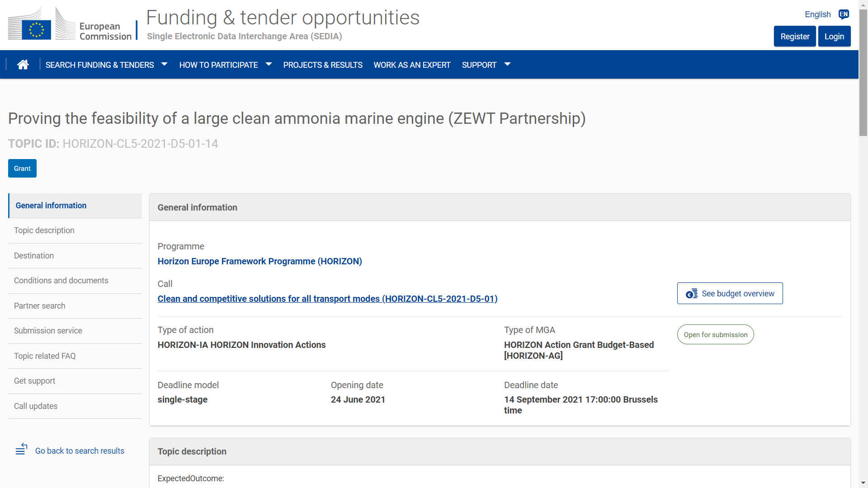Open the Support menu item
This screenshot has width=868, height=488.
[479, 65]
